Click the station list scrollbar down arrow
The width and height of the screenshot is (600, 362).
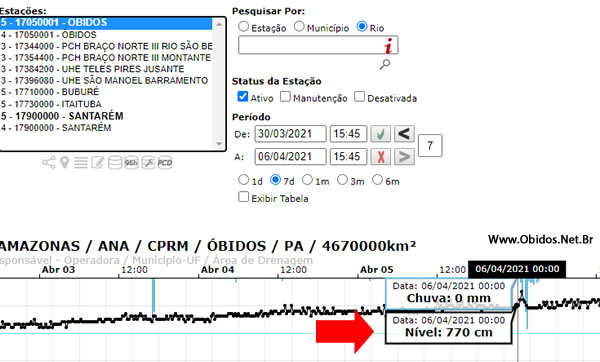point(219,144)
